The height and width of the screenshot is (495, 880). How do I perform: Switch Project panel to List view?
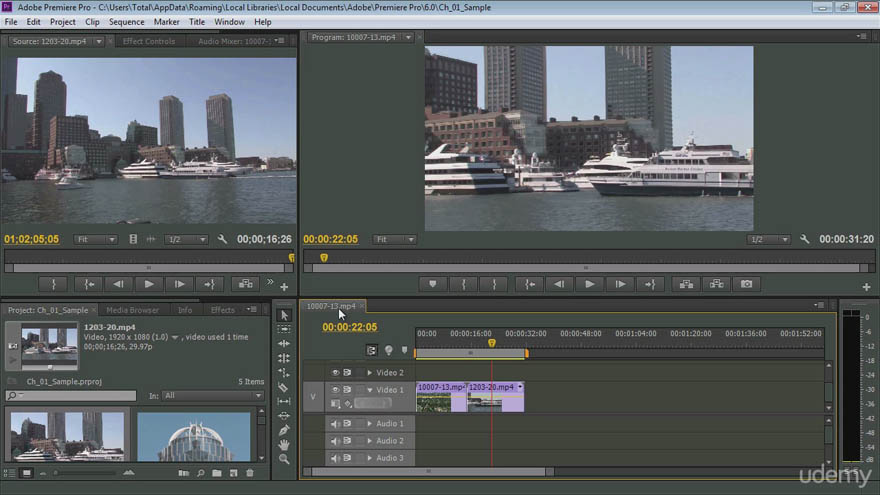pos(10,473)
